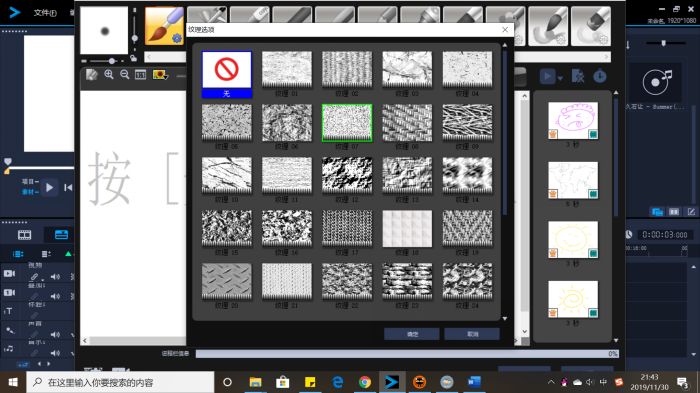This screenshot has width=700, height=393.
Task: Select texture 07 thumbnail with green border
Action: tap(347, 123)
